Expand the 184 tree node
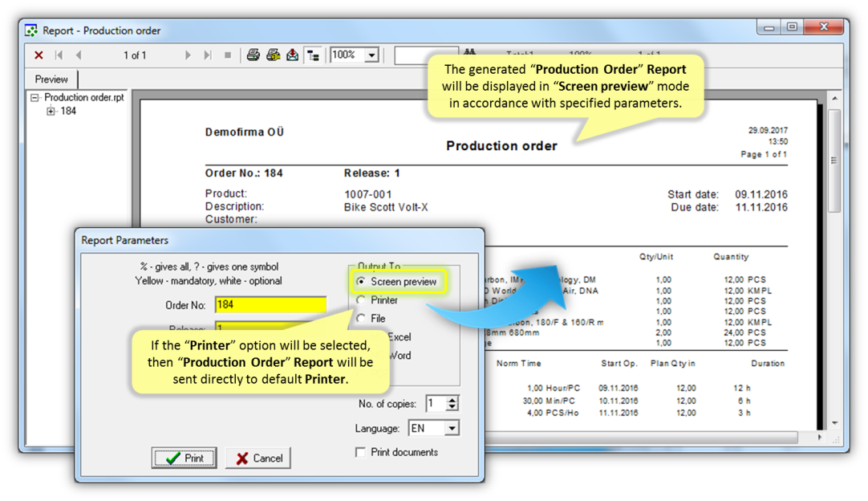 (x=51, y=112)
